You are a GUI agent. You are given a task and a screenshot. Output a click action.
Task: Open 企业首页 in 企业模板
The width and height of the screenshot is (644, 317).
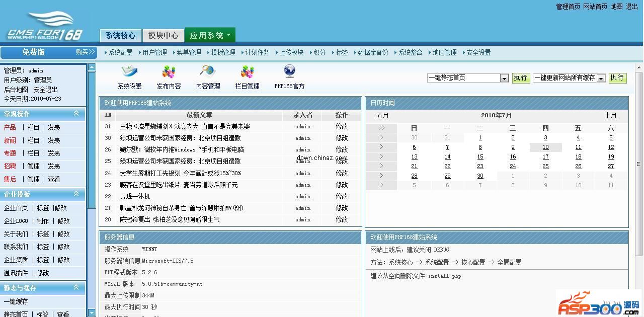16,208
